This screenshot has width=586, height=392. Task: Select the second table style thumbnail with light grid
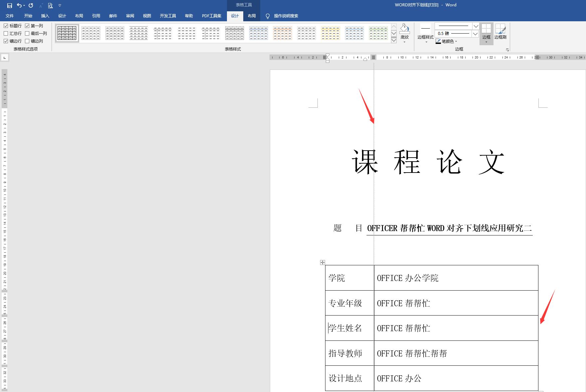(91, 33)
